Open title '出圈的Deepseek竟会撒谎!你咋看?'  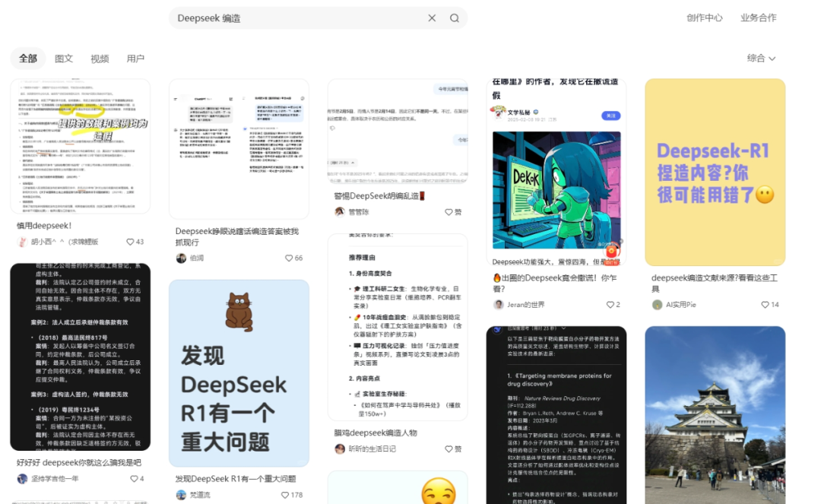[x=554, y=283]
